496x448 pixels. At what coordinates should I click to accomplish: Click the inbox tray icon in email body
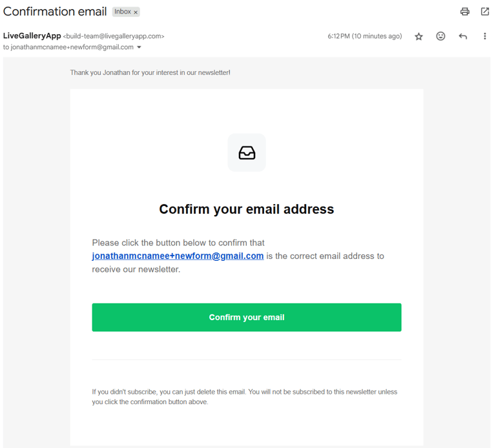tap(247, 153)
